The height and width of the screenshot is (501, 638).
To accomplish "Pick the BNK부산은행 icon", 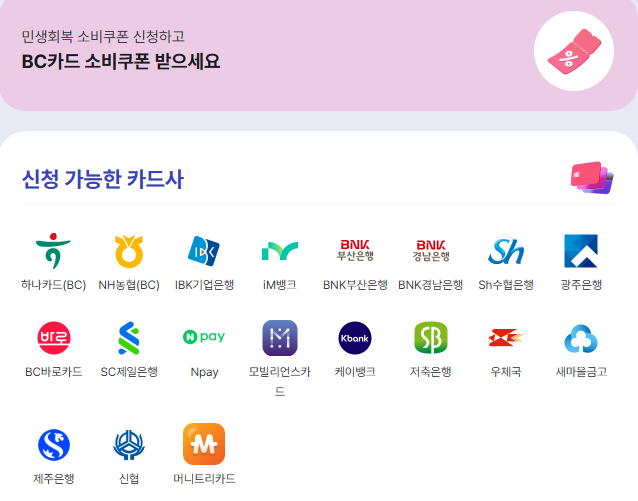I will click(x=355, y=251).
